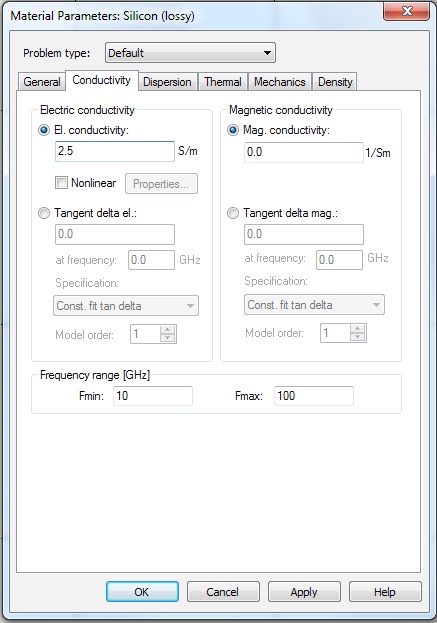This screenshot has width=437, height=623.
Task: Click the Cancel button
Action: click(x=223, y=592)
